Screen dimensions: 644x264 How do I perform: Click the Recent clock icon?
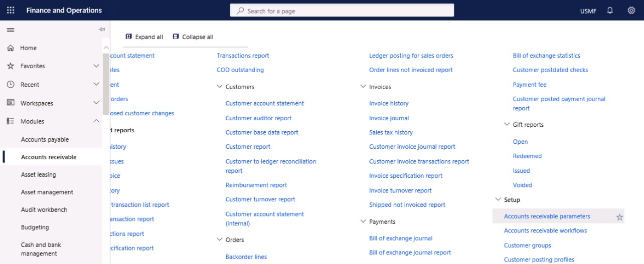pyautogui.click(x=10, y=85)
